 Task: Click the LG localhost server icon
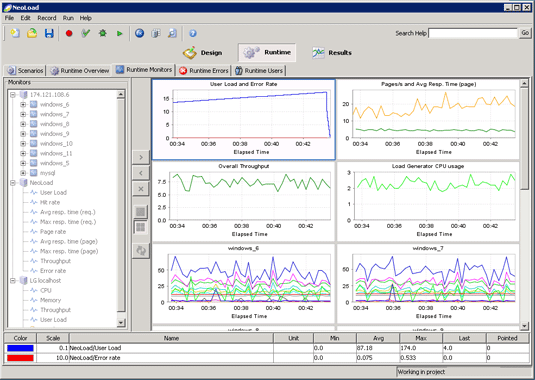pyautogui.click(x=24, y=280)
